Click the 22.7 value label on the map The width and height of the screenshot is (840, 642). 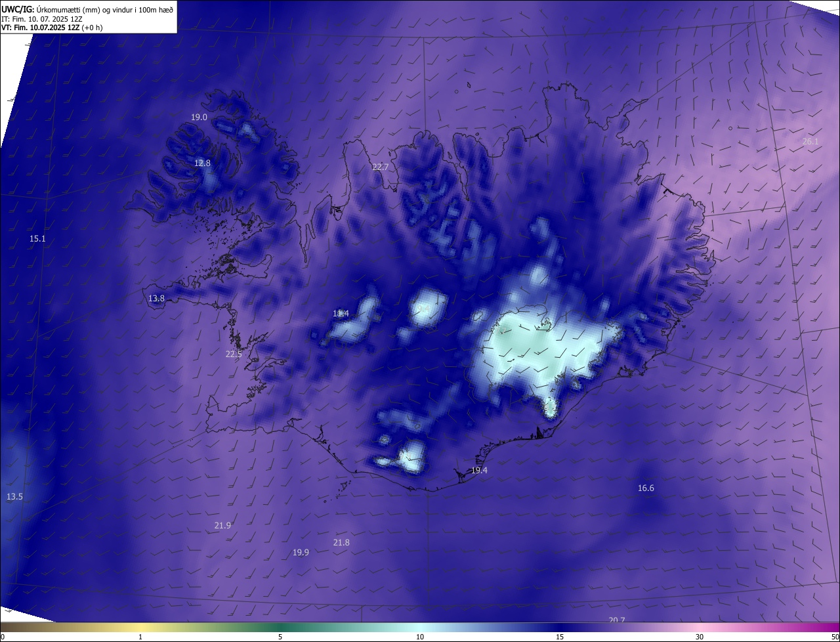[381, 167]
